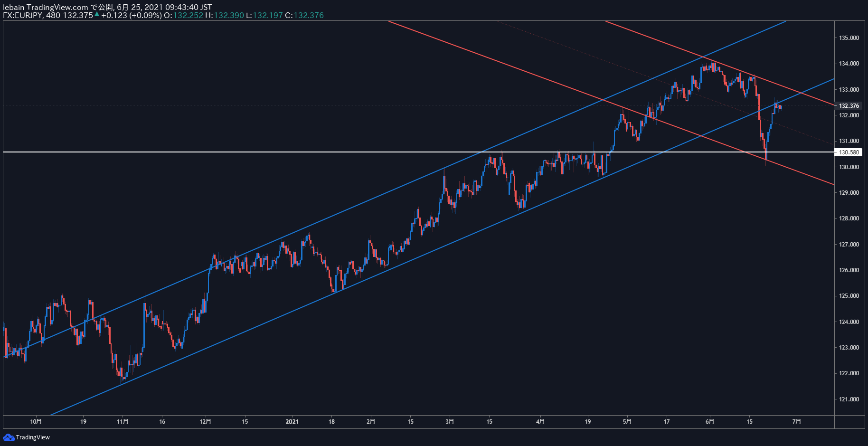Click the TradingView cloud logo icon
Screen dimensions: 868x446
tap(9, 437)
